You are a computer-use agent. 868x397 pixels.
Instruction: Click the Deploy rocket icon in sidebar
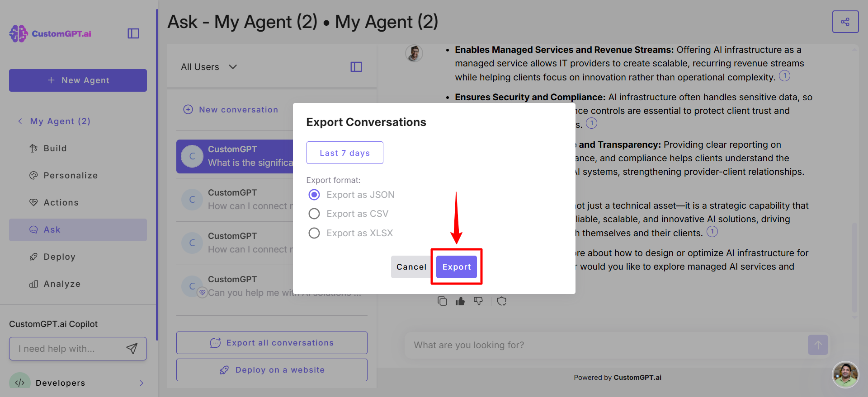click(x=33, y=257)
